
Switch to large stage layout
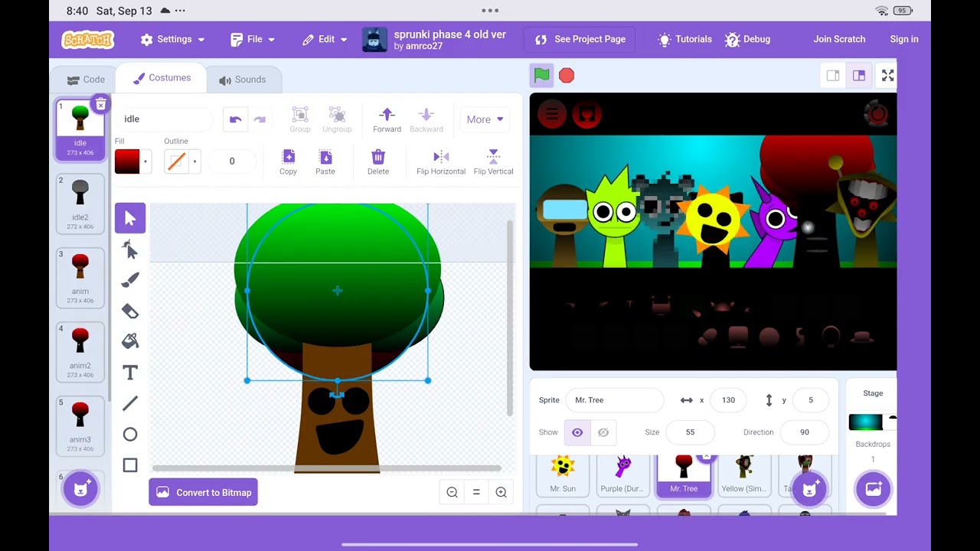click(859, 75)
